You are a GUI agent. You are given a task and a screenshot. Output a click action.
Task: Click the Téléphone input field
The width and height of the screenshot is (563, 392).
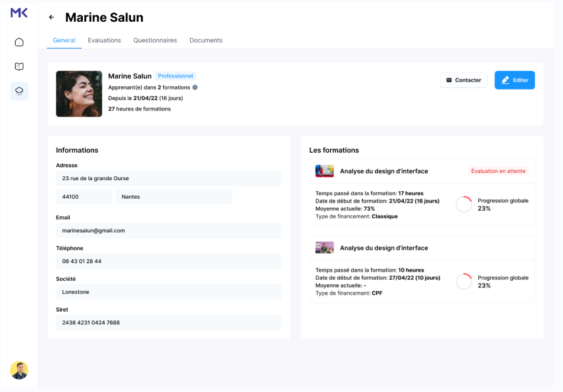coord(169,261)
